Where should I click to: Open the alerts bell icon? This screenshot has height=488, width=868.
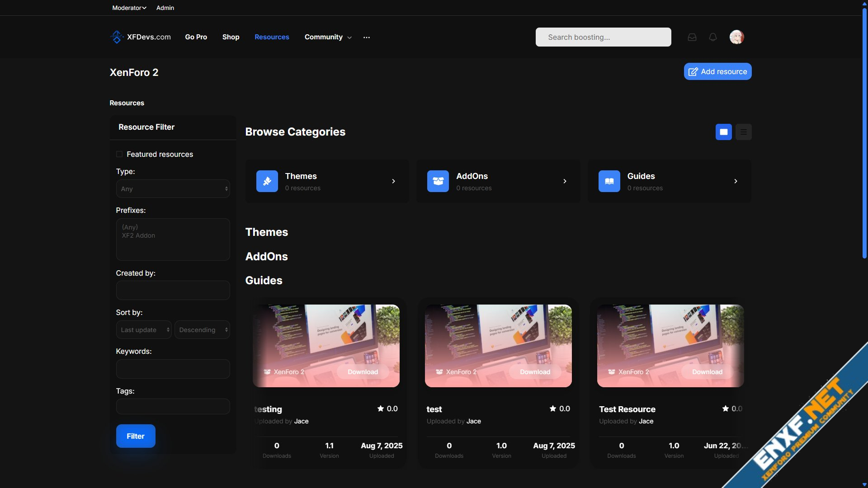point(713,37)
